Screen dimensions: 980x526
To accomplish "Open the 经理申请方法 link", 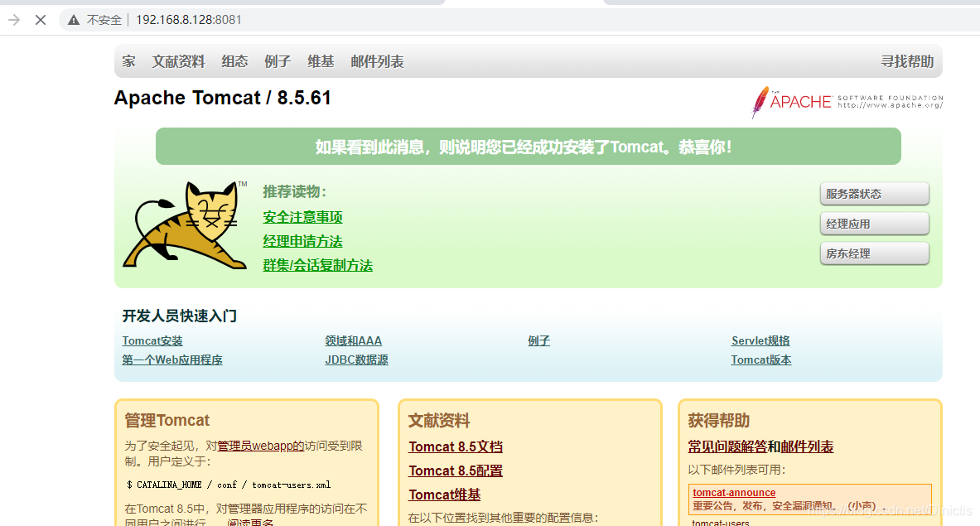I will point(302,241).
